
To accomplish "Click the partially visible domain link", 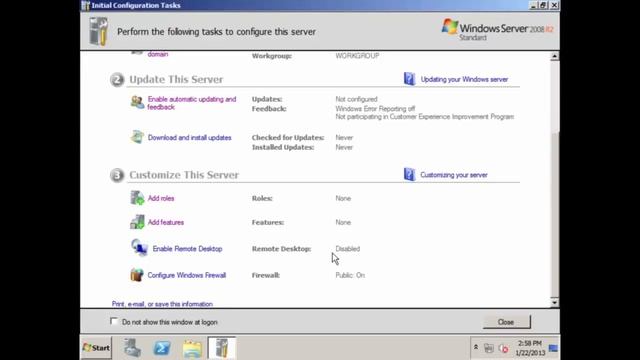I will tap(158, 54).
